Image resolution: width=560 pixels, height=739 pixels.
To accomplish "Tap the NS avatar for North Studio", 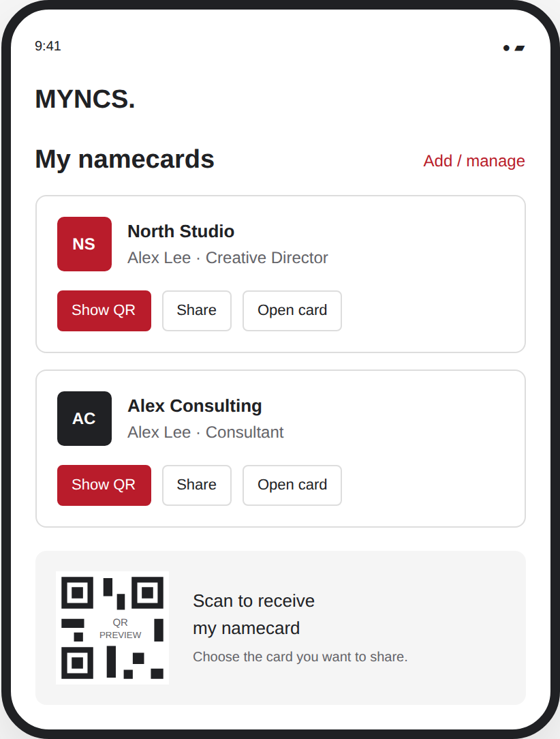I will [84, 244].
